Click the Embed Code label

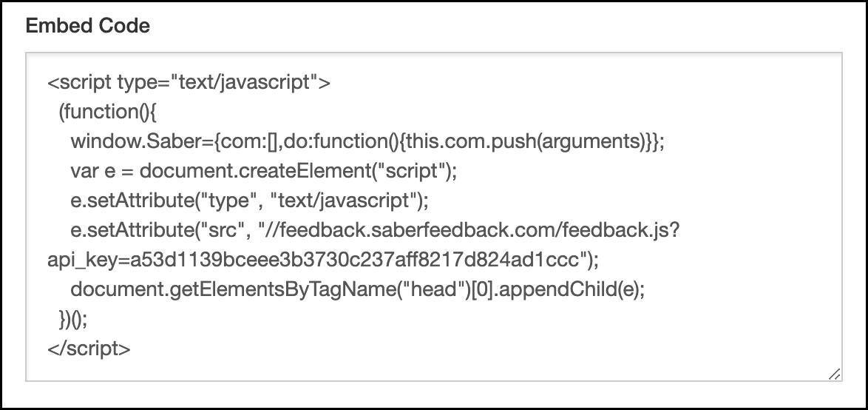tap(87, 26)
